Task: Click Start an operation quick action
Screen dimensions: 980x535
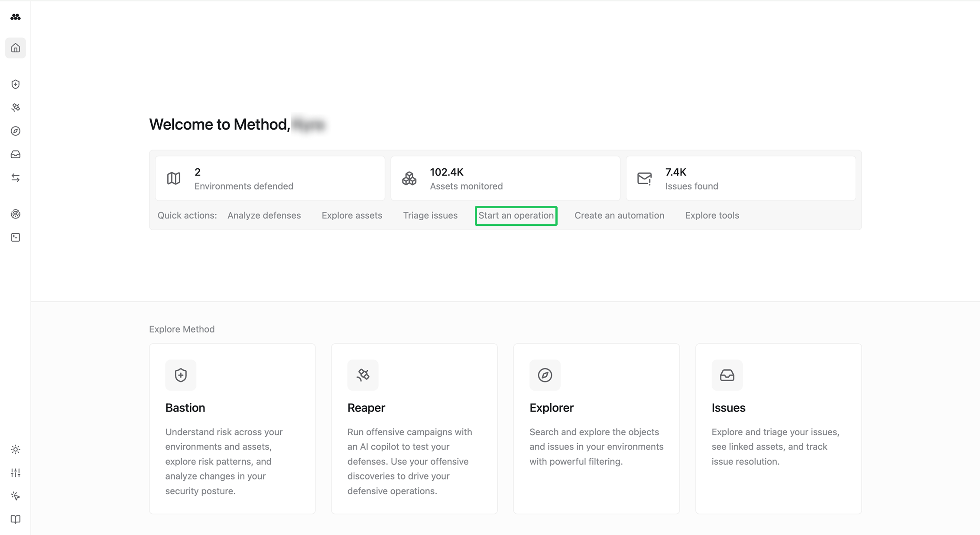Action: [x=516, y=215]
